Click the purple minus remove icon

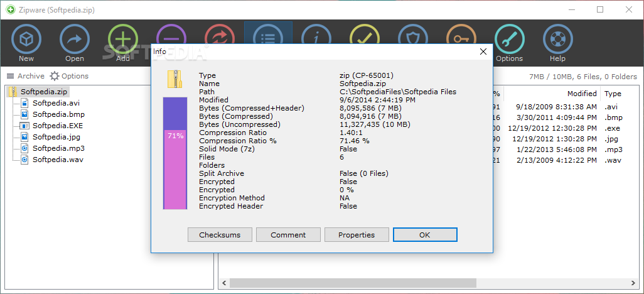coord(171,34)
